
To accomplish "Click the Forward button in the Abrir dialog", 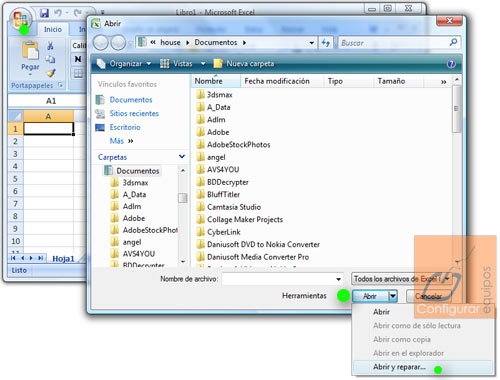I will [x=118, y=43].
